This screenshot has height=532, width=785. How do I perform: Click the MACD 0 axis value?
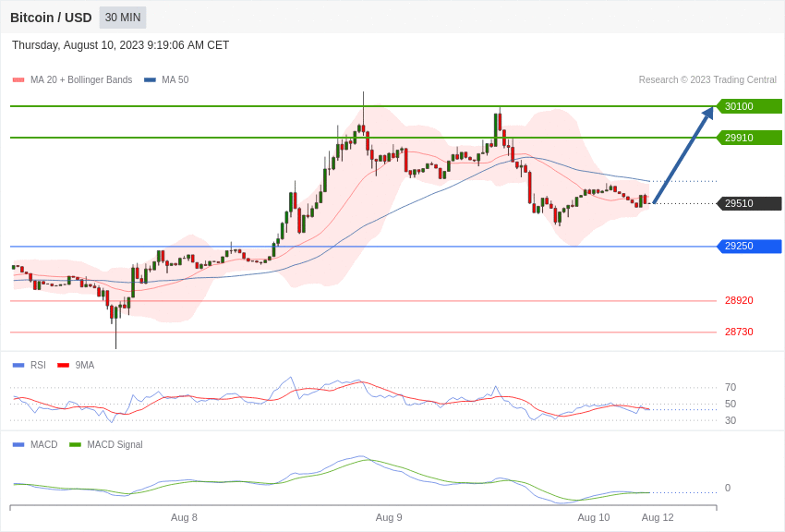[x=728, y=488]
